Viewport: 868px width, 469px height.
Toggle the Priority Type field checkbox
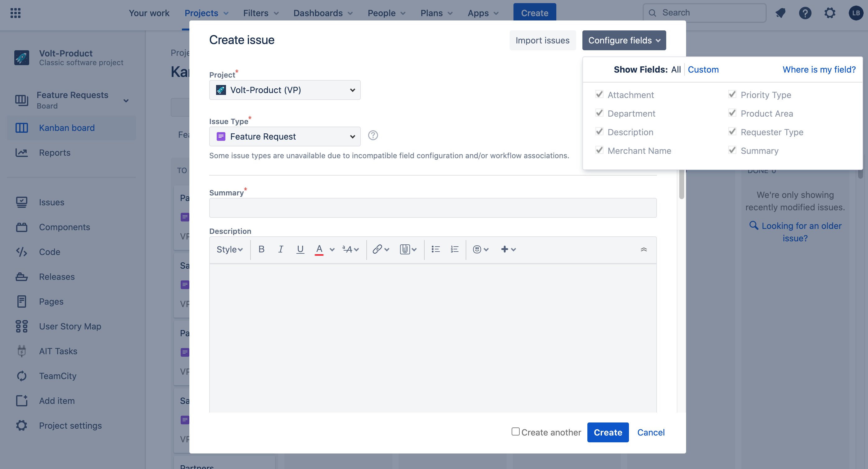732,94
